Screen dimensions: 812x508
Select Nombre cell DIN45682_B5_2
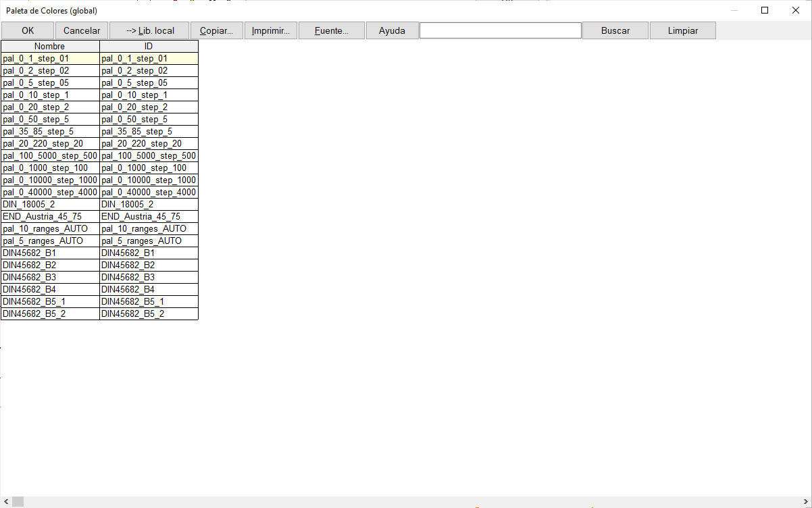(50, 314)
